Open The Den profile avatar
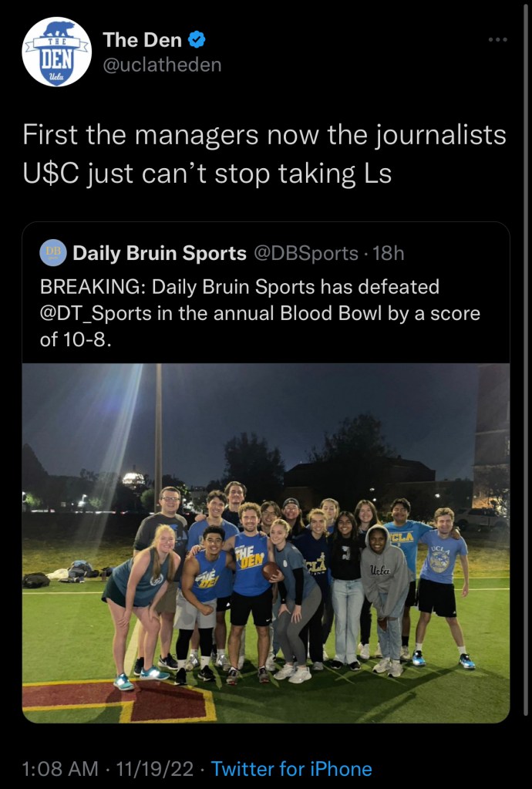Viewport: 532px width, 789px height. coord(57,52)
